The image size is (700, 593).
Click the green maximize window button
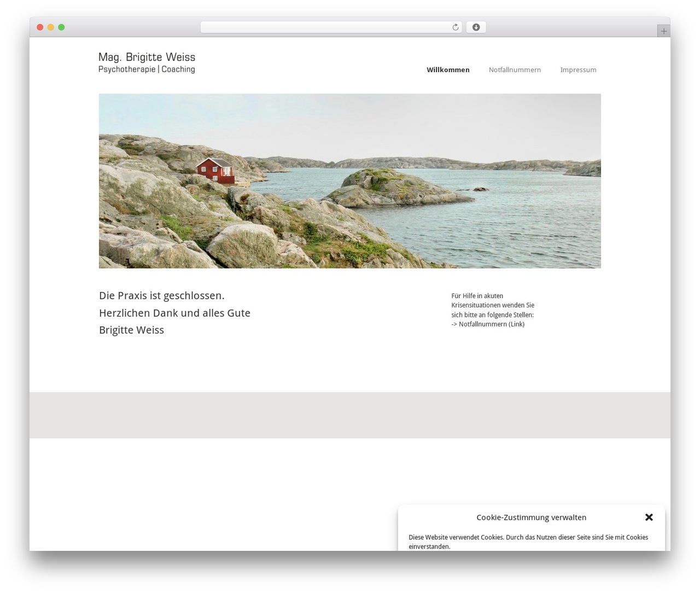[x=61, y=27]
